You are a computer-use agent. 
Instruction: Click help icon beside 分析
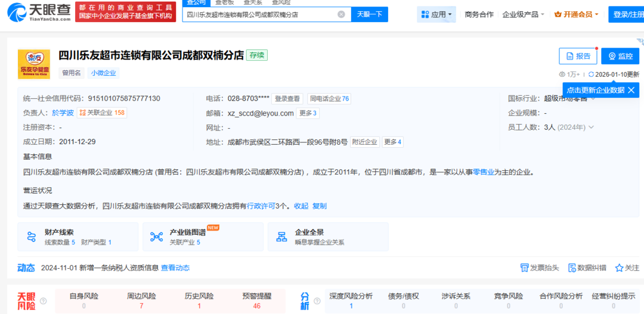click(316, 301)
